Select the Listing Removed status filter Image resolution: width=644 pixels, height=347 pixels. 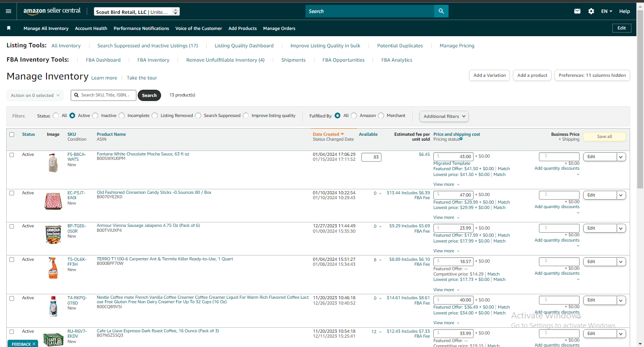155,116
